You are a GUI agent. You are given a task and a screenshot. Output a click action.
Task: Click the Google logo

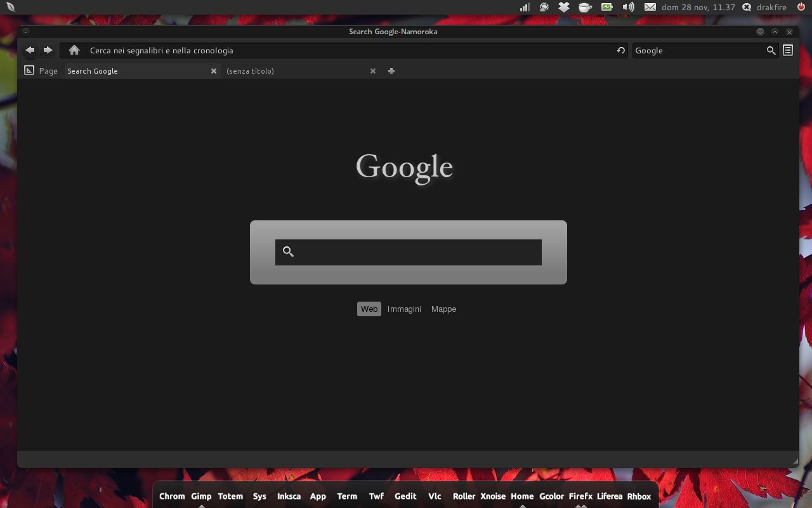click(405, 168)
